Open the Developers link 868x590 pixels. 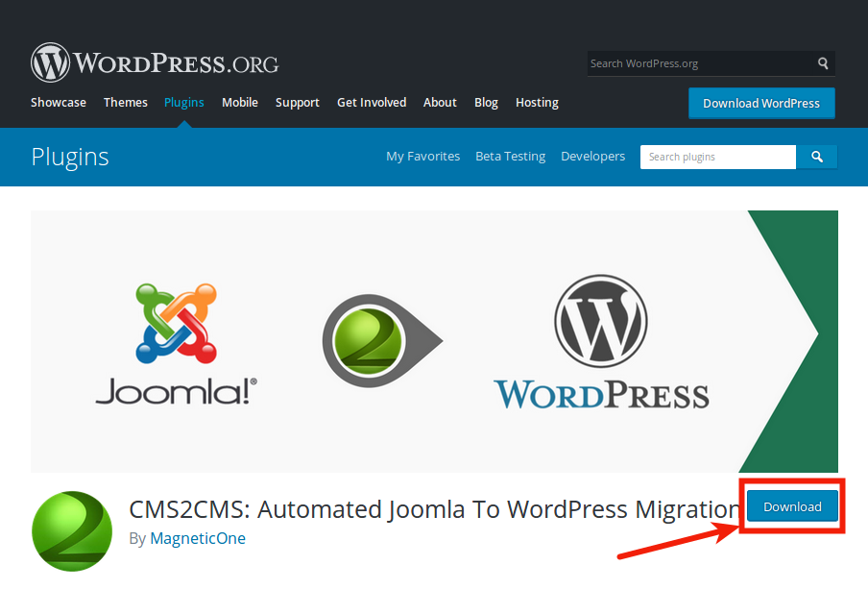592,157
